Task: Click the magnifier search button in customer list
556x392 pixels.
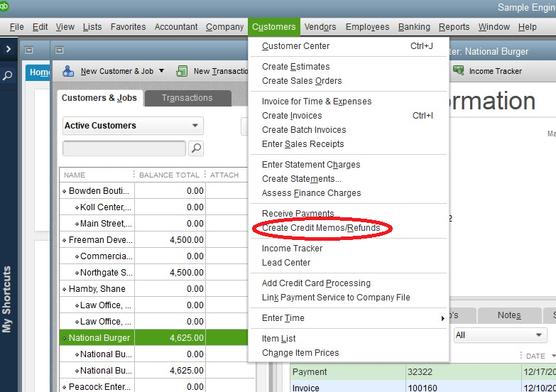Action: (196, 148)
